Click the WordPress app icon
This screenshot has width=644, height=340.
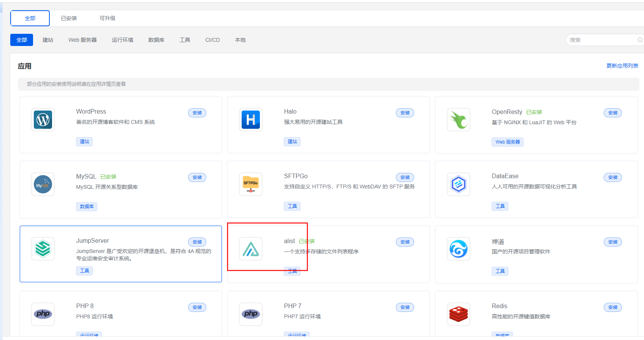tap(43, 120)
